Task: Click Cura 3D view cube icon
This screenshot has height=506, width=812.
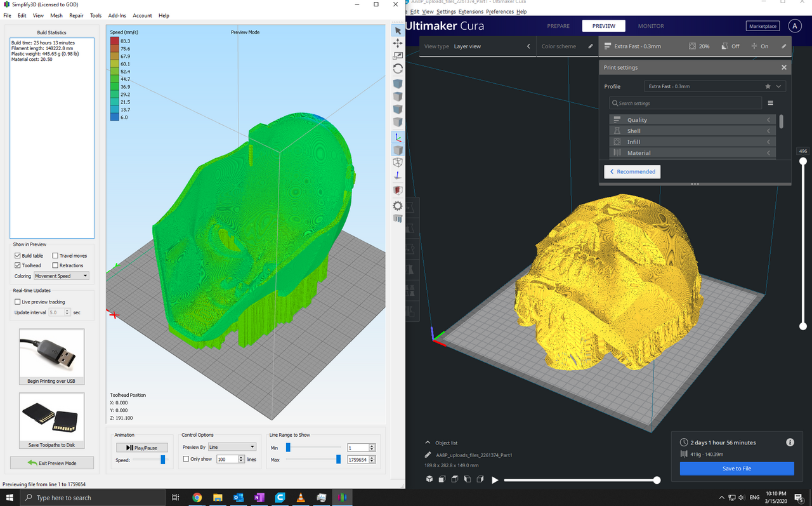Action: click(429, 479)
